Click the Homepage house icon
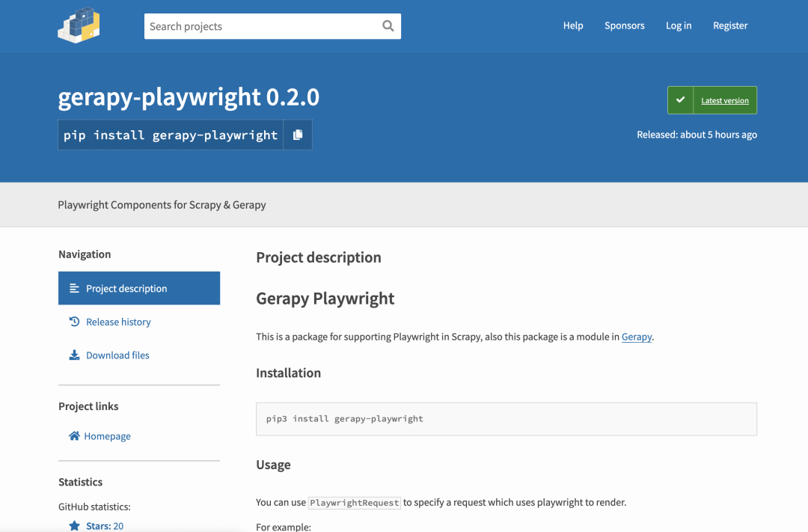 [x=74, y=436]
